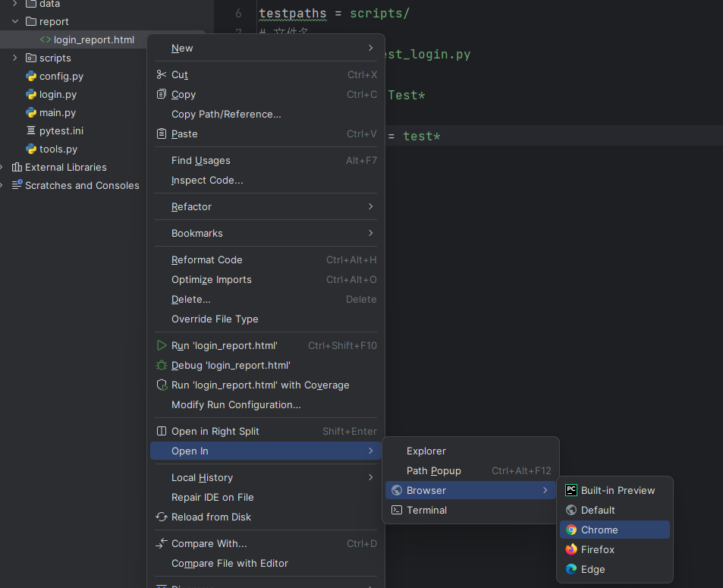This screenshot has height=588, width=723.
Task: Select the pytest.ini file
Action: [x=61, y=130]
